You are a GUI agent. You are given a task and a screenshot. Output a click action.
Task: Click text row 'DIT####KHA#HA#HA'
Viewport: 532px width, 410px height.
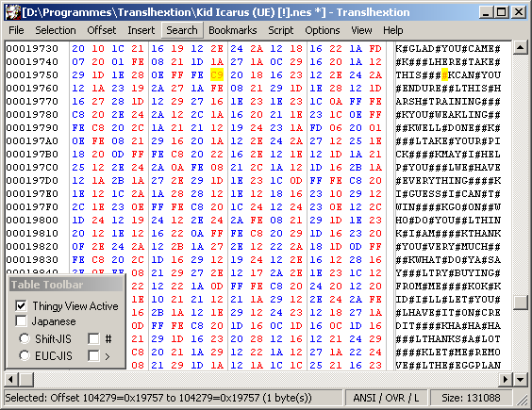448,325
